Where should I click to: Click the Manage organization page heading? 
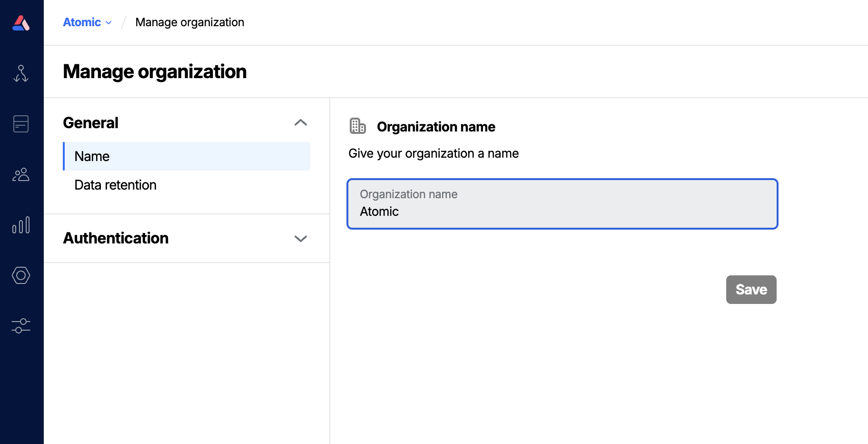(155, 71)
